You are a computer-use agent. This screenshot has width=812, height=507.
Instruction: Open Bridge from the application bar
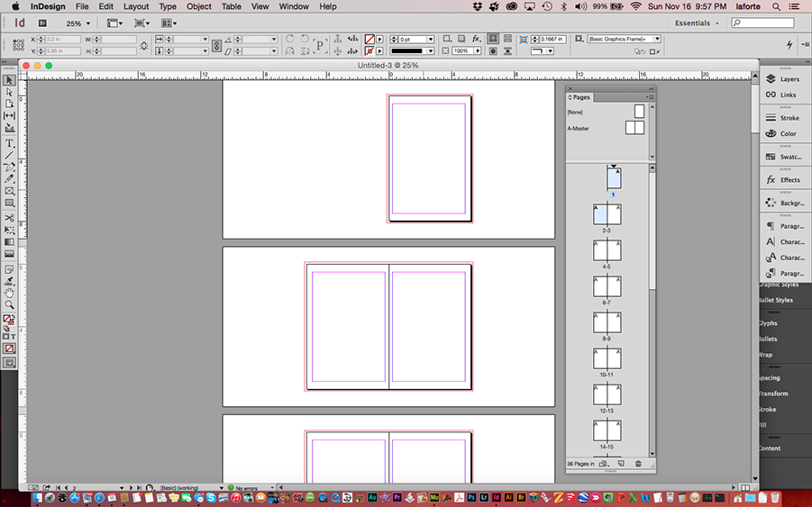coord(42,23)
